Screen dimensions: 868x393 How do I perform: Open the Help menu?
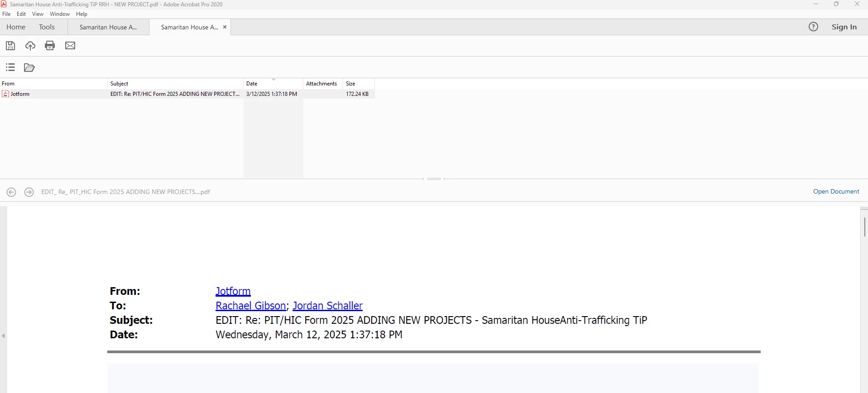pyautogui.click(x=82, y=14)
